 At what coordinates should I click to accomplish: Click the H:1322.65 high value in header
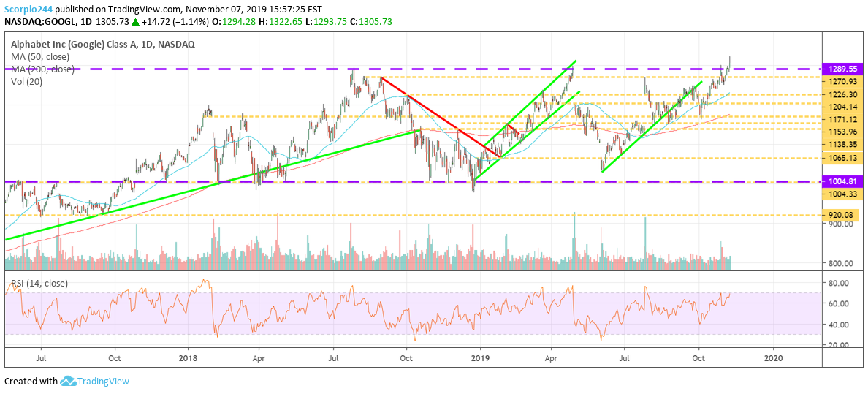click(x=281, y=22)
